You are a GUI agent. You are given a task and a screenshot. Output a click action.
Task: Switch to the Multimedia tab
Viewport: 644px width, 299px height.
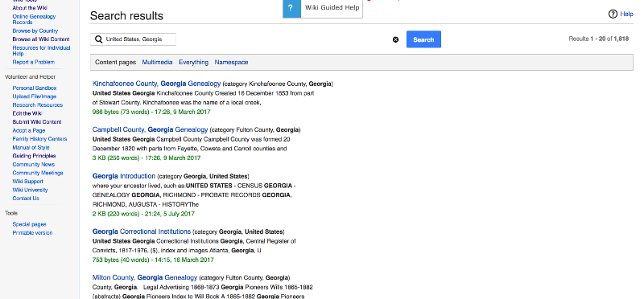coord(157,63)
